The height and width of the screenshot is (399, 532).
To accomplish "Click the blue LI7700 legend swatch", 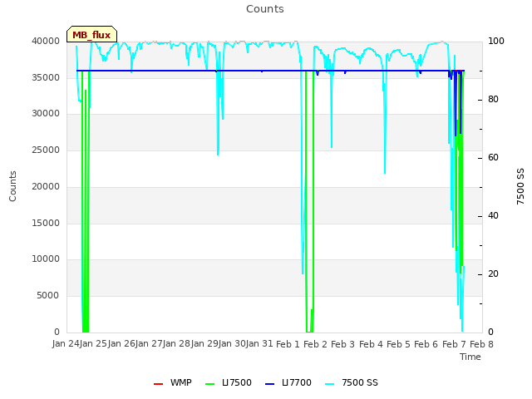I will 269,384.
